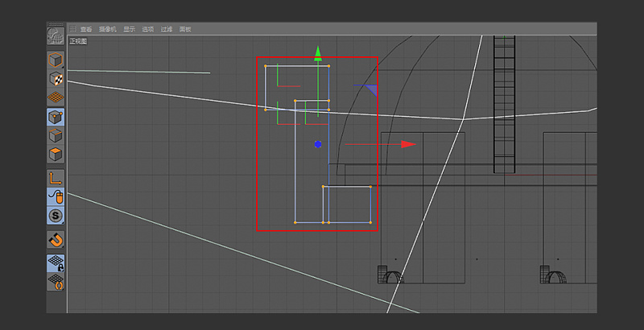Image resolution: width=644 pixels, height=330 pixels.
Task: Open the 显示 display menu
Action: 129,29
